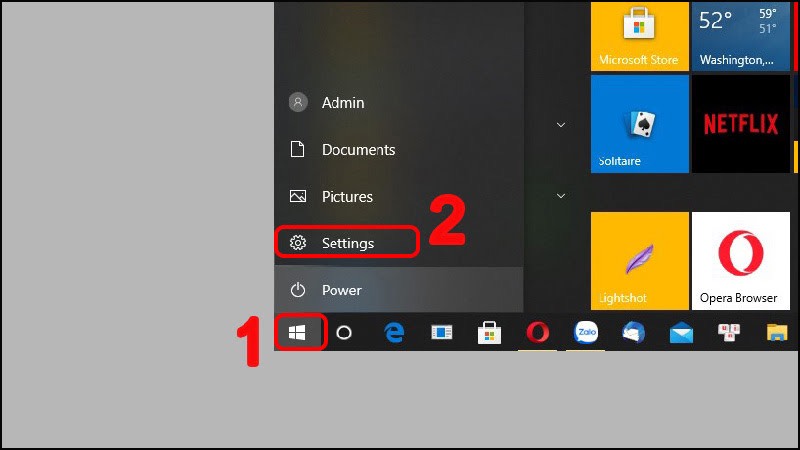The width and height of the screenshot is (800, 450).
Task: Open Cortana circle icon on taskbar
Action: point(344,333)
